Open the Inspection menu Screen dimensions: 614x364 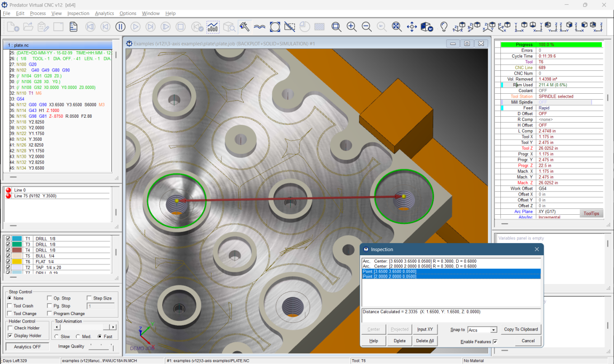[x=78, y=13]
